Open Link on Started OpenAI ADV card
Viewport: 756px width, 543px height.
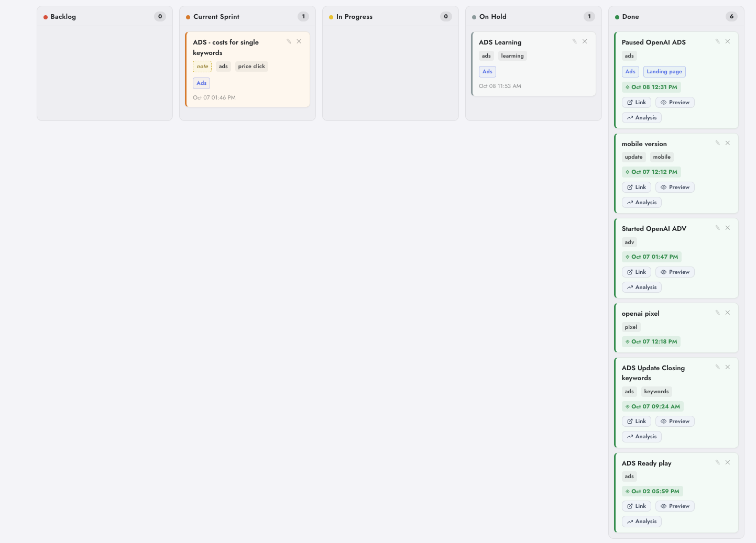click(x=637, y=272)
